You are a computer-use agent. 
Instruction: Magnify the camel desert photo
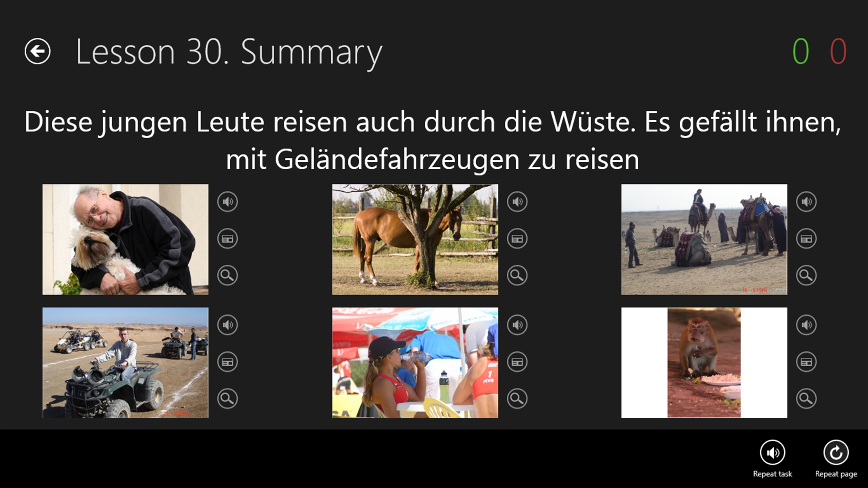tap(806, 275)
